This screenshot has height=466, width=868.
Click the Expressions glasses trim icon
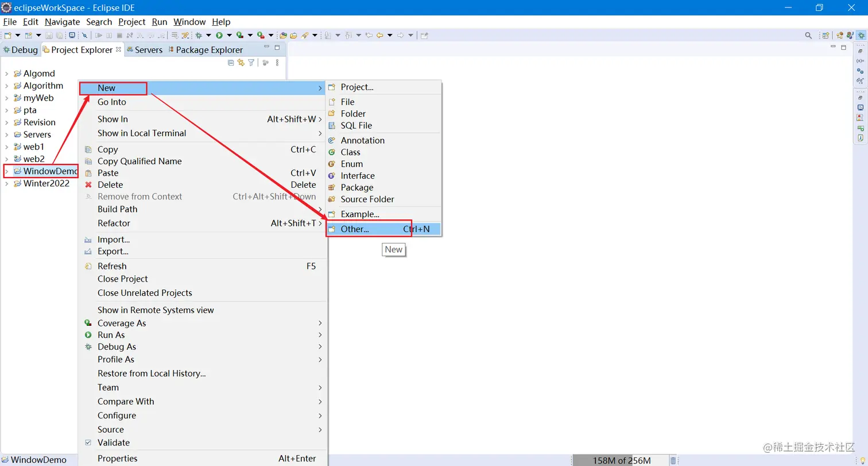(x=860, y=81)
